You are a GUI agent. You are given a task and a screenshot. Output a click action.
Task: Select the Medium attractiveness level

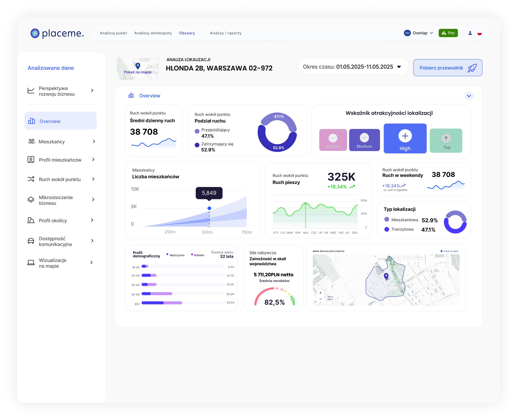[x=364, y=140]
